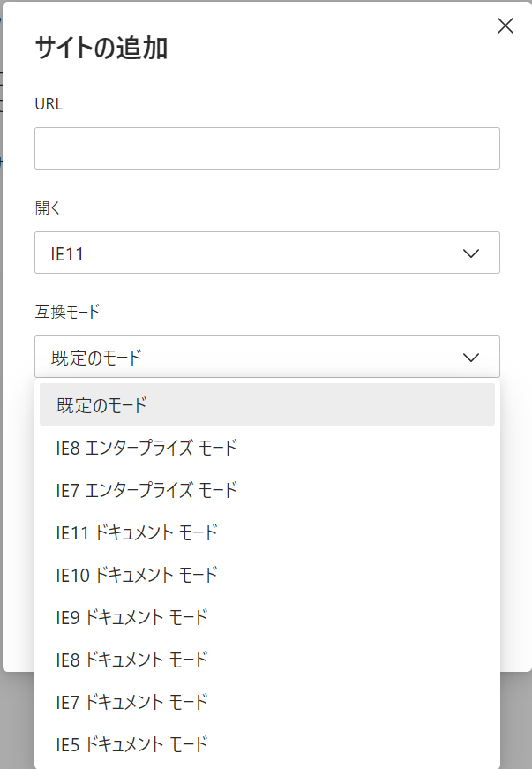The width and height of the screenshot is (532, 769).
Task: Click the dimmed backdrop below the dialog
Action: pyautogui.click(x=516, y=724)
